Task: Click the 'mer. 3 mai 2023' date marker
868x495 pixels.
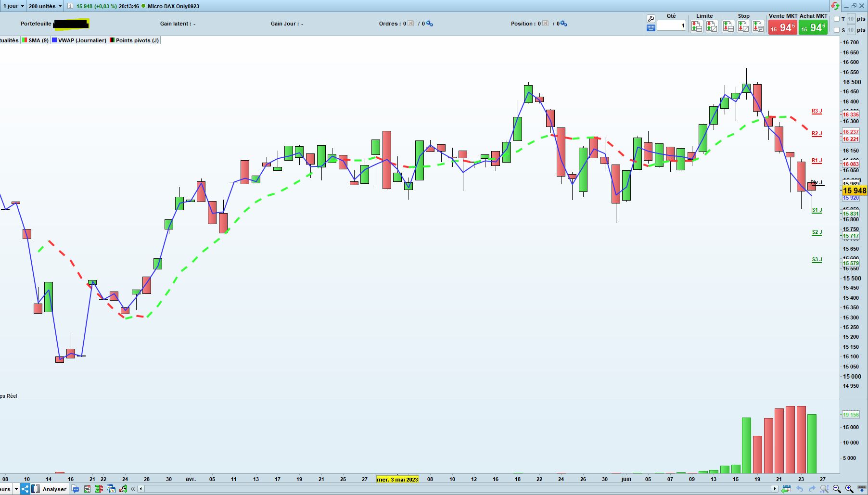Action: click(x=397, y=480)
